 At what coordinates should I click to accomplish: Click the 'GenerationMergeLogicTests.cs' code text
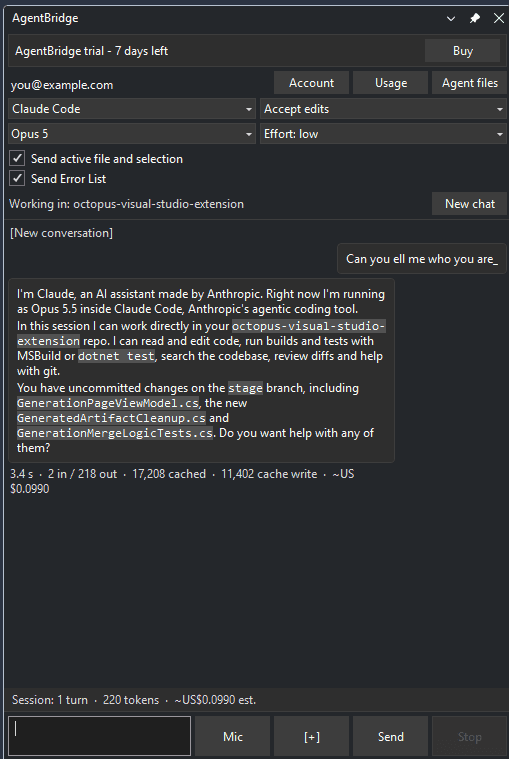115,433
